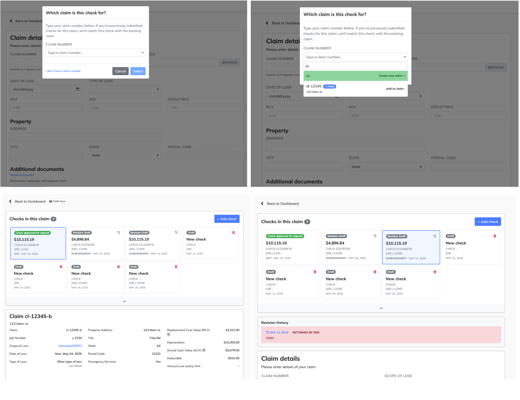
Task: Choose the green Create new claim option
Action: [355, 76]
